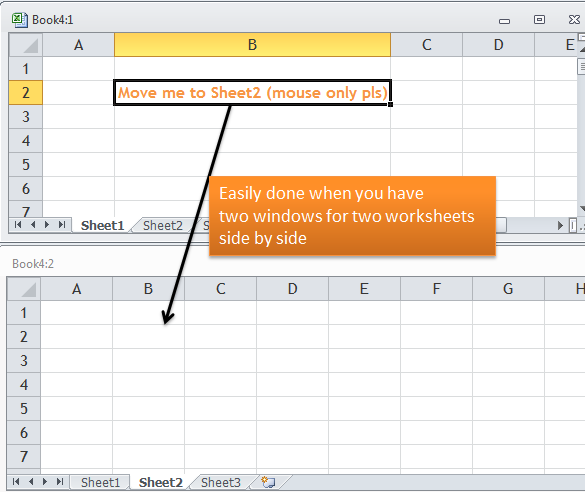Select row 3 header in Book4:1

click(25, 117)
